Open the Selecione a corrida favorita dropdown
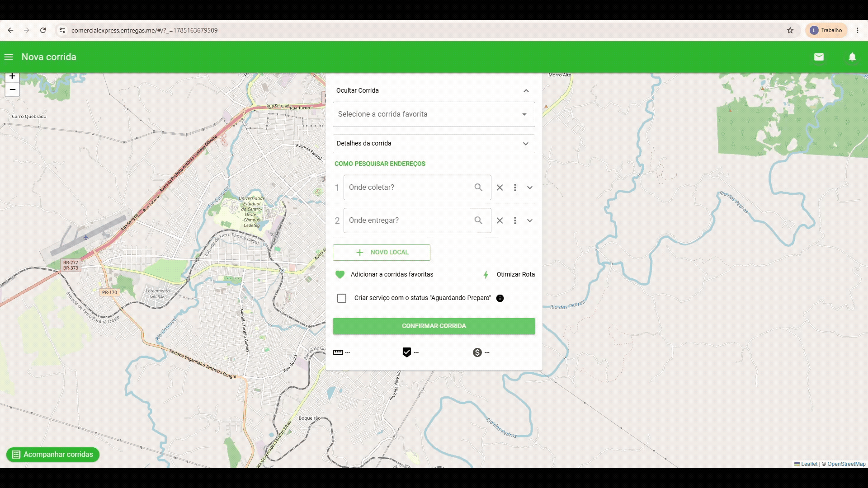Viewport: 868px width, 488px height. pos(434,114)
